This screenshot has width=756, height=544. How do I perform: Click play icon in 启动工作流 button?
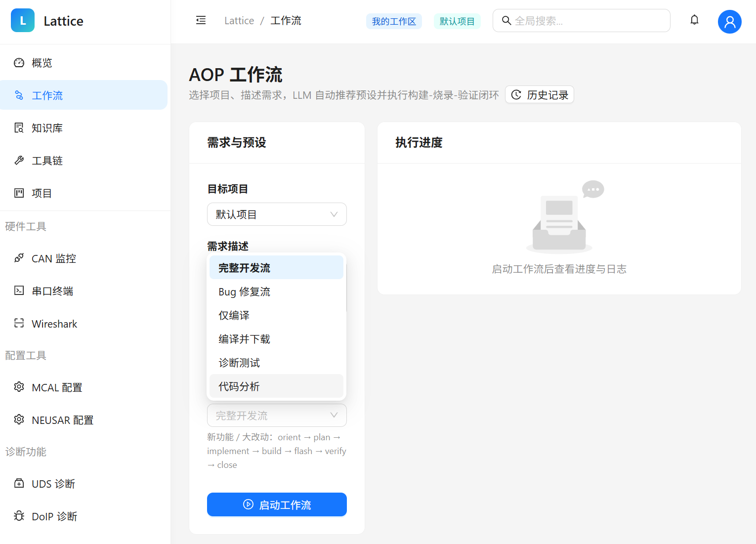(x=249, y=504)
